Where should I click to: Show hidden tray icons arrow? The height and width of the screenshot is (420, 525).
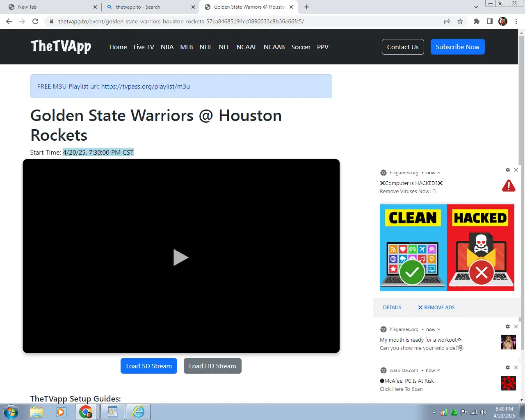(x=434, y=412)
